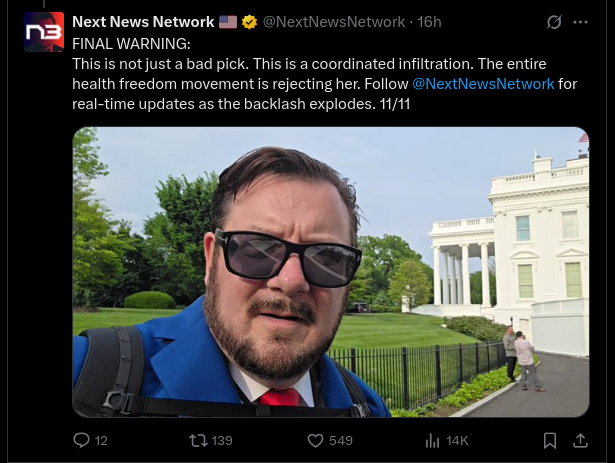Screen dimensions: 615x463
Task: Repost this tweet via the arrows icon
Action: click(x=198, y=440)
